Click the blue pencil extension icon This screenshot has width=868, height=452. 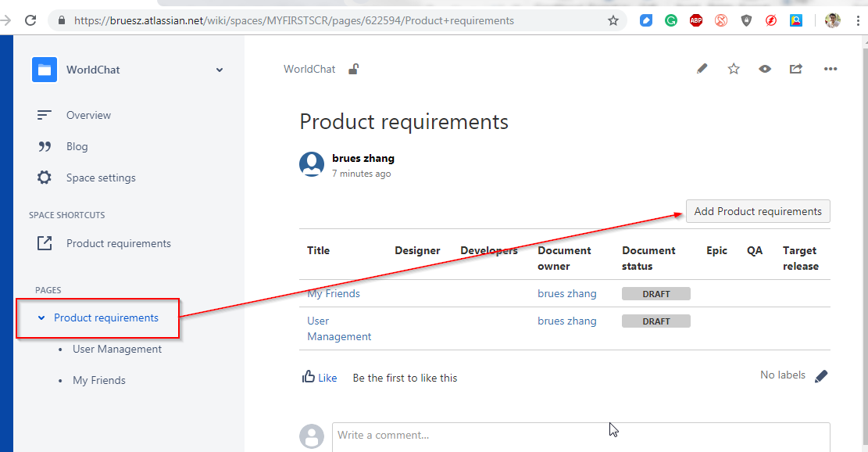(x=646, y=20)
